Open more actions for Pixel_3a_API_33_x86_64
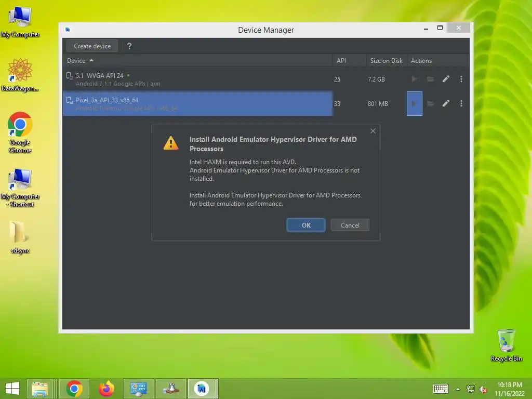Screen dimensions: 532x399 coord(461,103)
